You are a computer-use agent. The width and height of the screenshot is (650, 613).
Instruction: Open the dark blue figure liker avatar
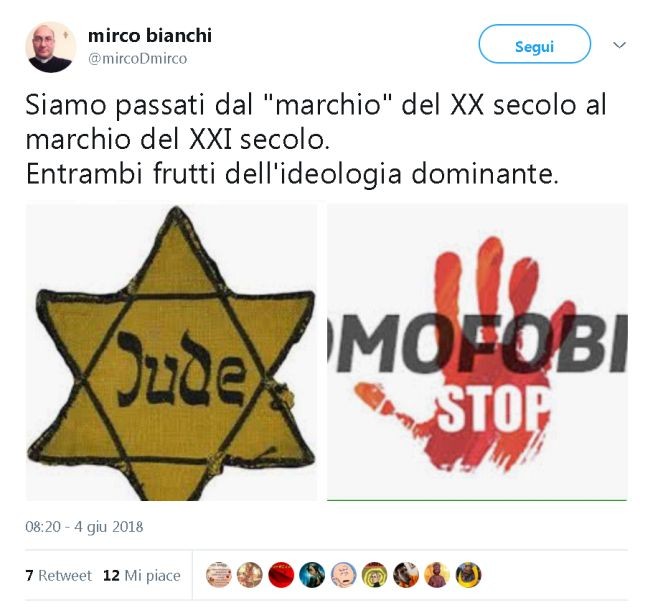click(x=312, y=575)
